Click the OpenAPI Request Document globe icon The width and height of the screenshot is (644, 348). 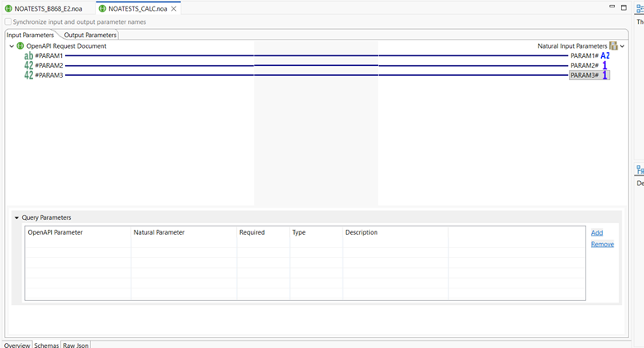click(x=20, y=46)
